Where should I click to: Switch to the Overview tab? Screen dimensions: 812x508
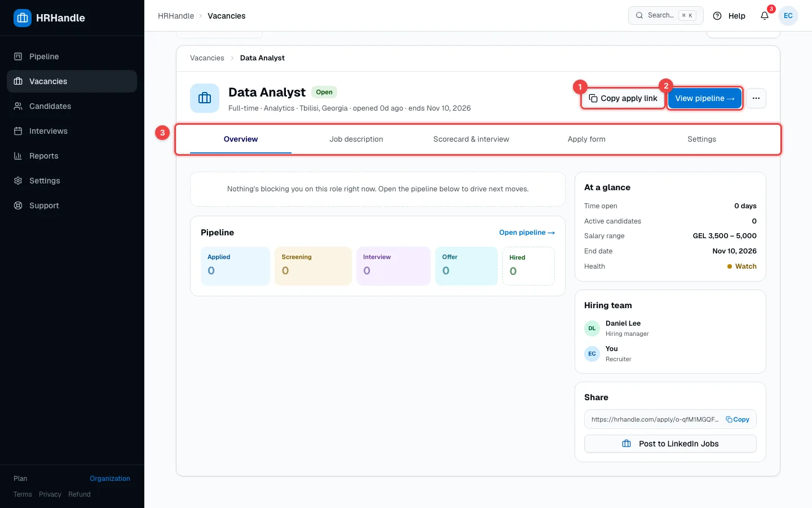tap(241, 139)
